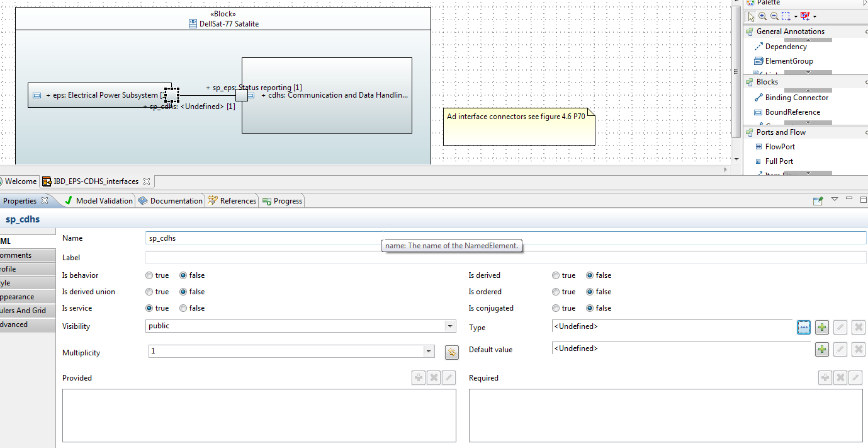Select the Advanced properties section
Image resolution: width=868 pixels, height=448 pixels.
pyautogui.click(x=27, y=325)
